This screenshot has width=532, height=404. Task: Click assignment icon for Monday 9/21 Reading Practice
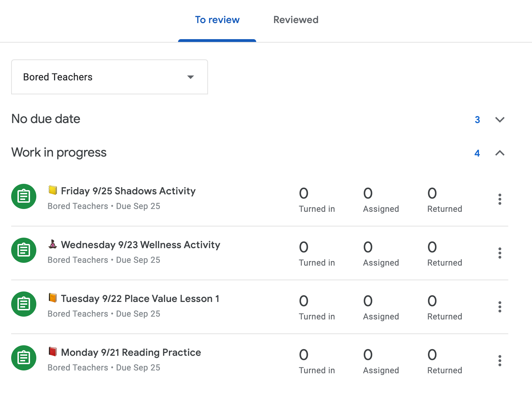24,358
